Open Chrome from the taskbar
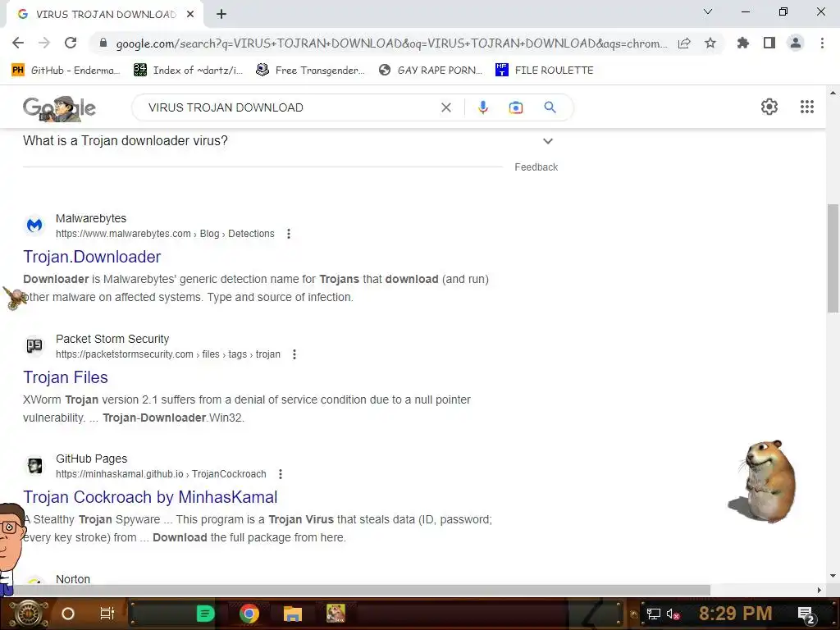 [249, 614]
